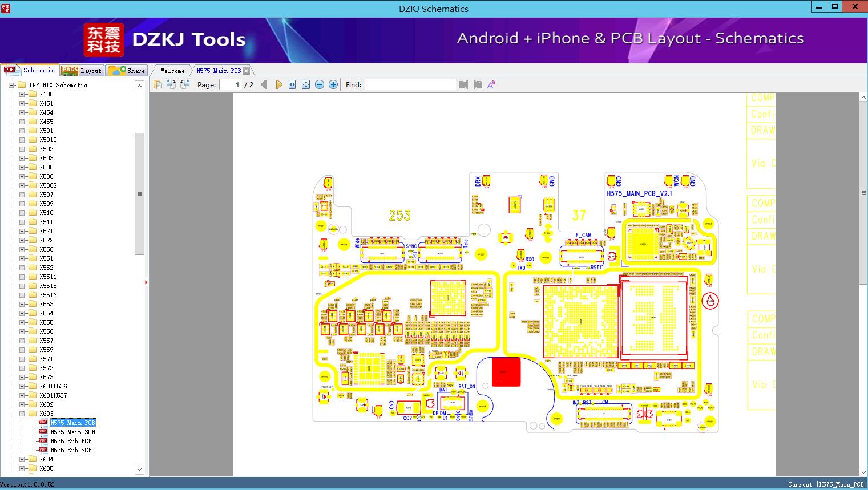Select the H575_Main_PCB document tab
This screenshot has height=490, width=868.
[x=219, y=71]
